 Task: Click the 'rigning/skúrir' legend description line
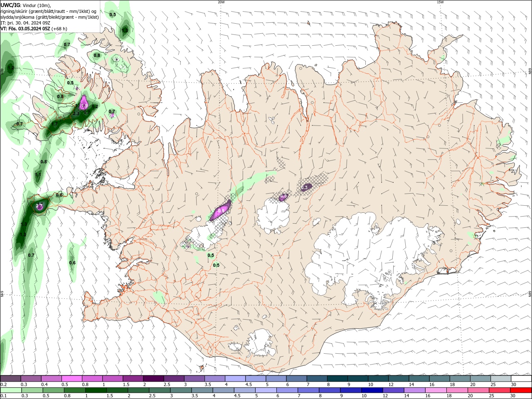click(x=49, y=11)
